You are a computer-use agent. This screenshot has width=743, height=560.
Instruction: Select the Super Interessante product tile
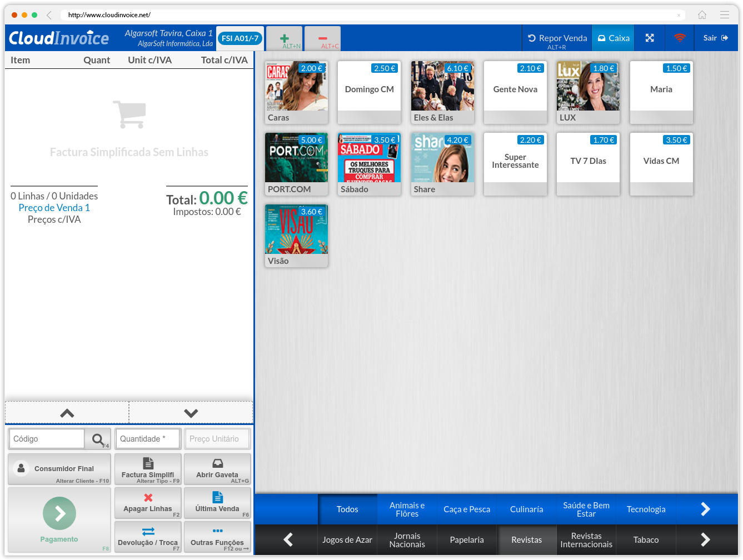pos(515,164)
